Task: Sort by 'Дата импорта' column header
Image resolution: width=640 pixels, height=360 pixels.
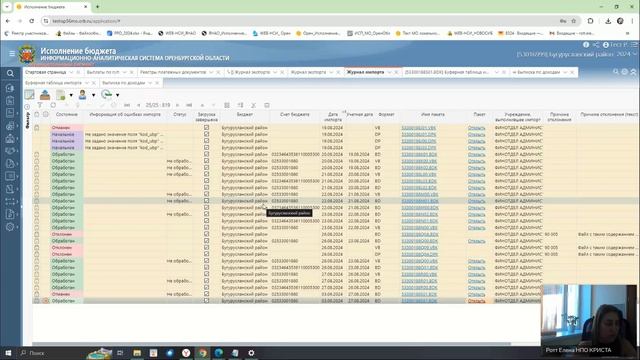Action: pyautogui.click(x=333, y=117)
